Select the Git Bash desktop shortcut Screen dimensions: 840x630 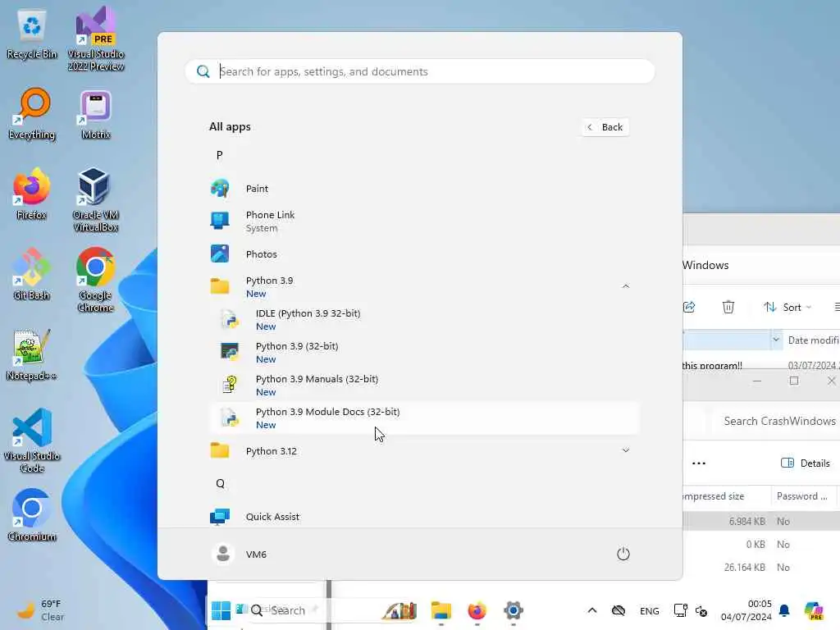click(32, 274)
